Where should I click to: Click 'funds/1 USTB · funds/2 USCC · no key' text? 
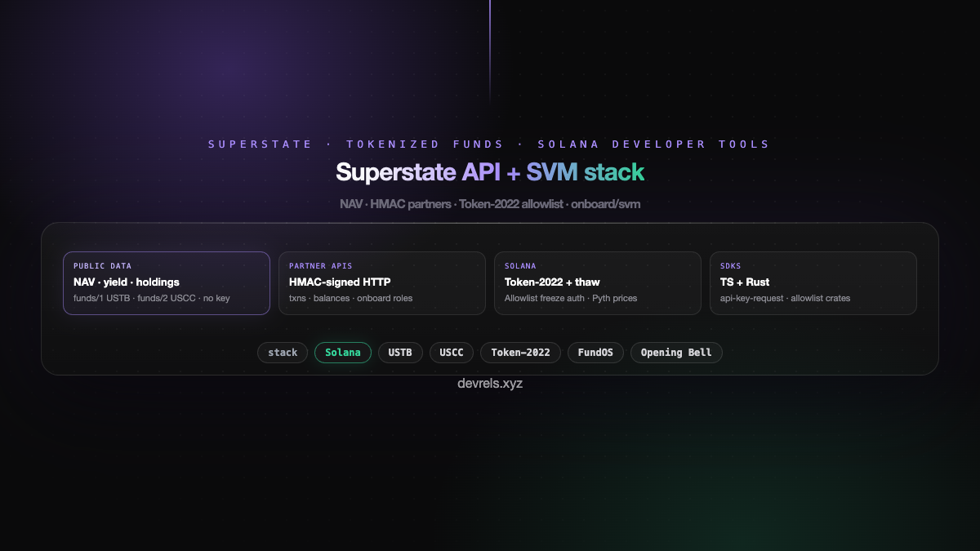[x=152, y=298]
